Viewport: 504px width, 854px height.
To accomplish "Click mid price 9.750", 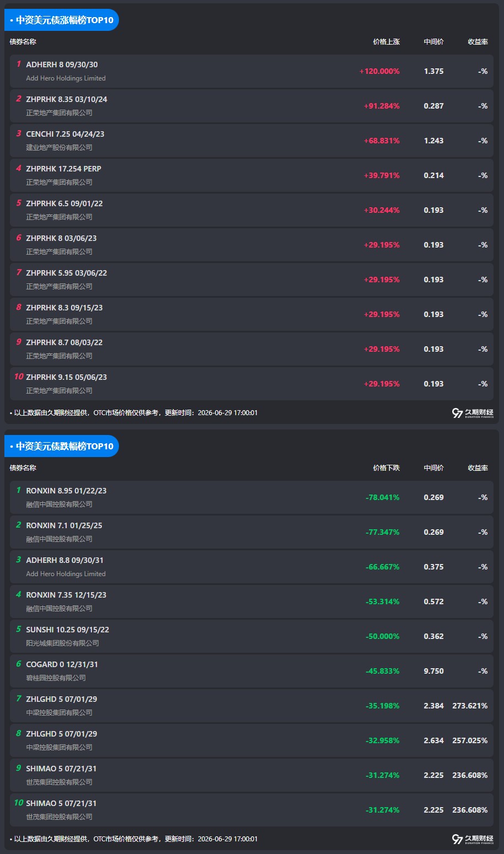I will click(x=433, y=671).
